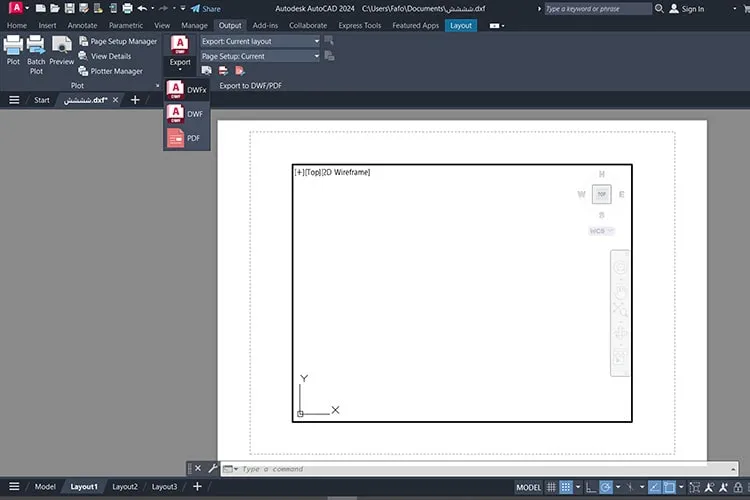Image resolution: width=750 pixels, height=500 pixels.
Task: Toggle viewport lock padlock in status bar
Action: [x=738, y=488]
